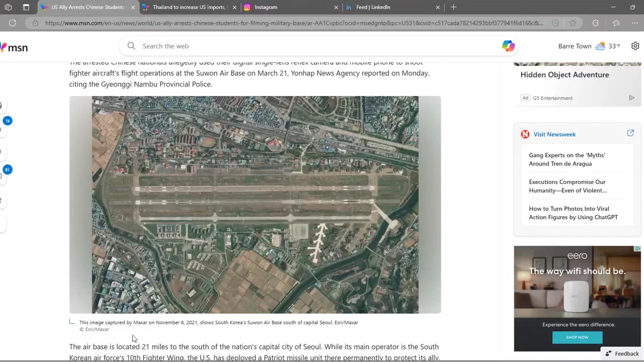This screenshot has width=644, height=362.
Task: Click the favorites list icon in toolbar
Action: [x=616, y=23]
